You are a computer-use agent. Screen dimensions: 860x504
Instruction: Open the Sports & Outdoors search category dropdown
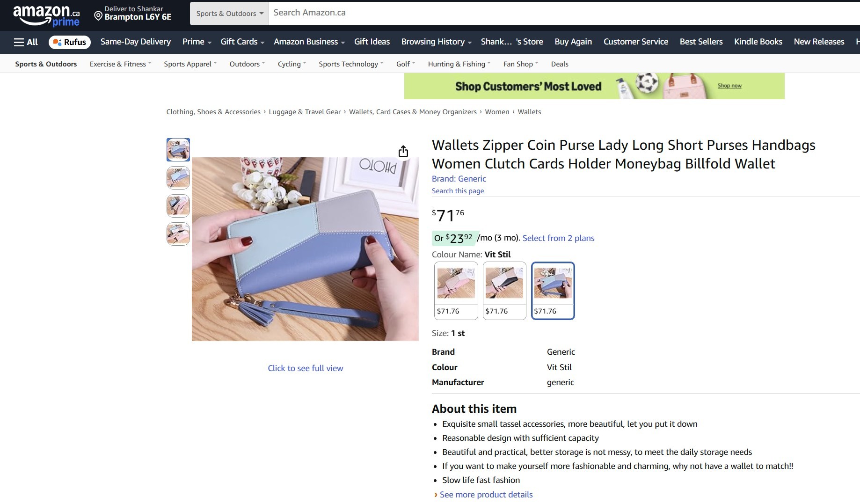click(x=229, y=14)
